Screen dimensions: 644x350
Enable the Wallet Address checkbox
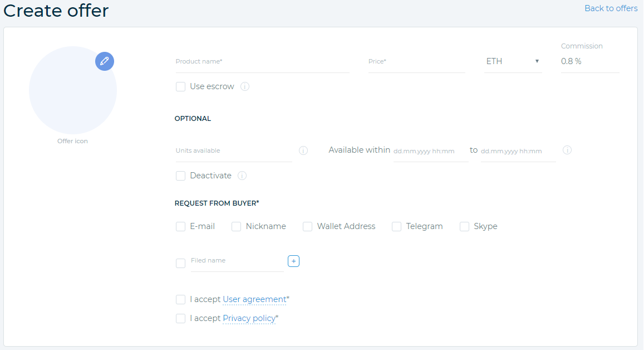pos(307,226)
